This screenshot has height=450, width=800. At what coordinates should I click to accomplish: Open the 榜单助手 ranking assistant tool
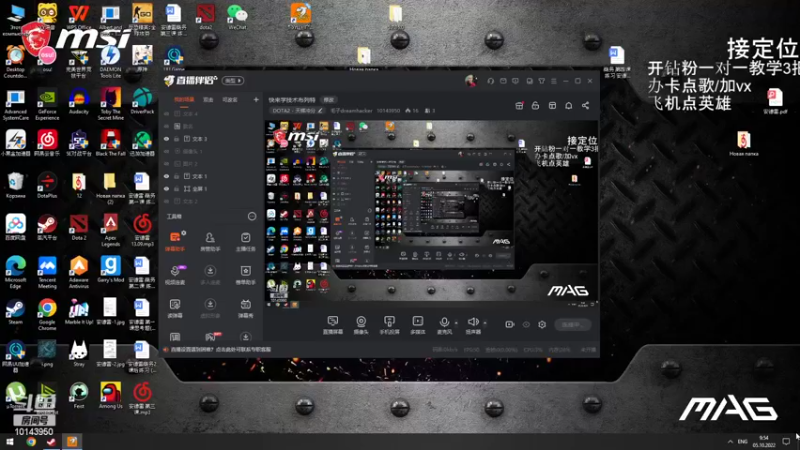tap(245, 274)
